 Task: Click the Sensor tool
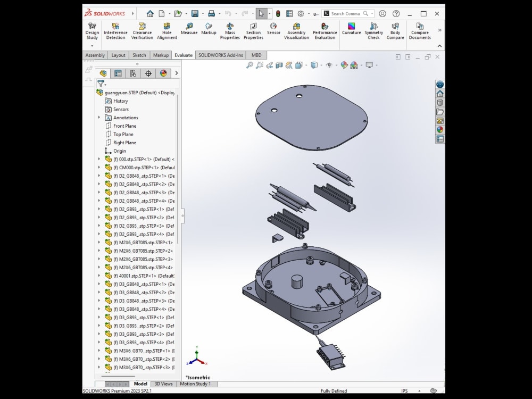coord(273,29)
